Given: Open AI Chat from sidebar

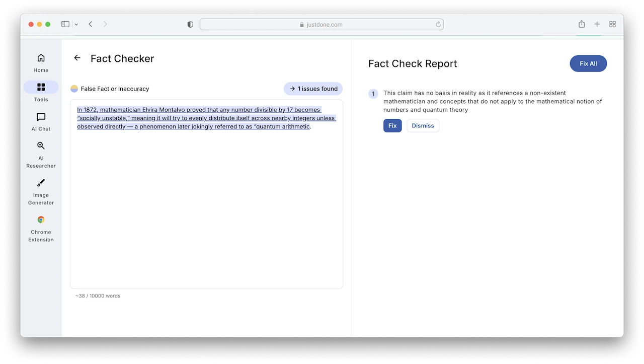Looking at the screenshot, I should [41, 117].
